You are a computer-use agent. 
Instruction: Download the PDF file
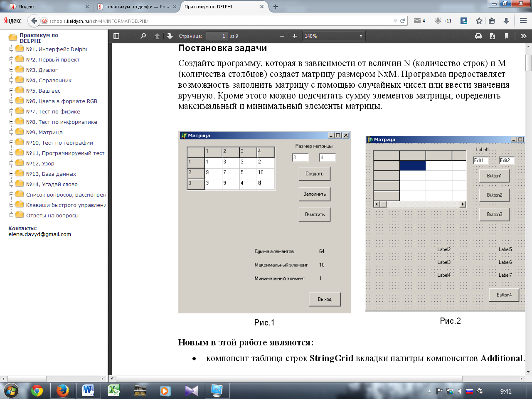point(493,36)
